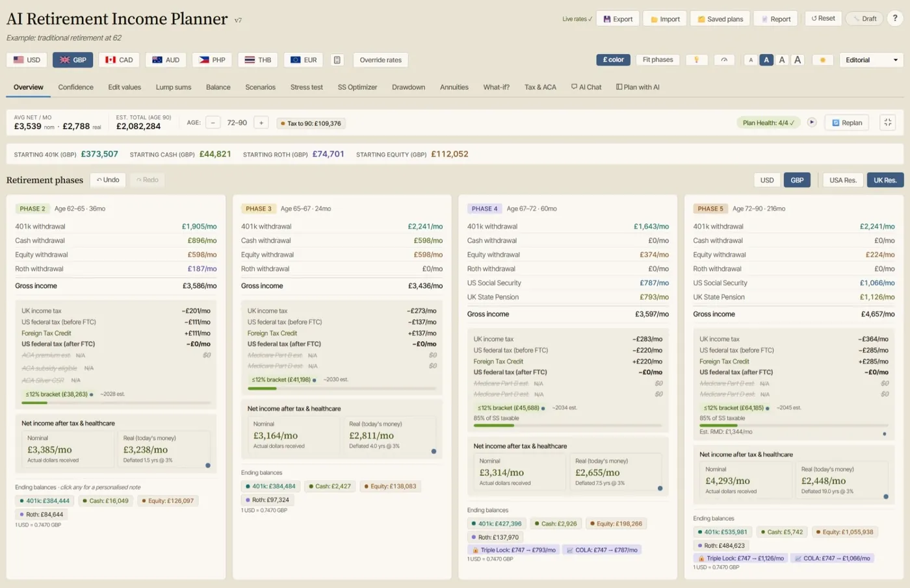Click the Plan Health 4/4 badge
Screen dimensions: 910x588
pyautogui.click(x=768, y=122)
